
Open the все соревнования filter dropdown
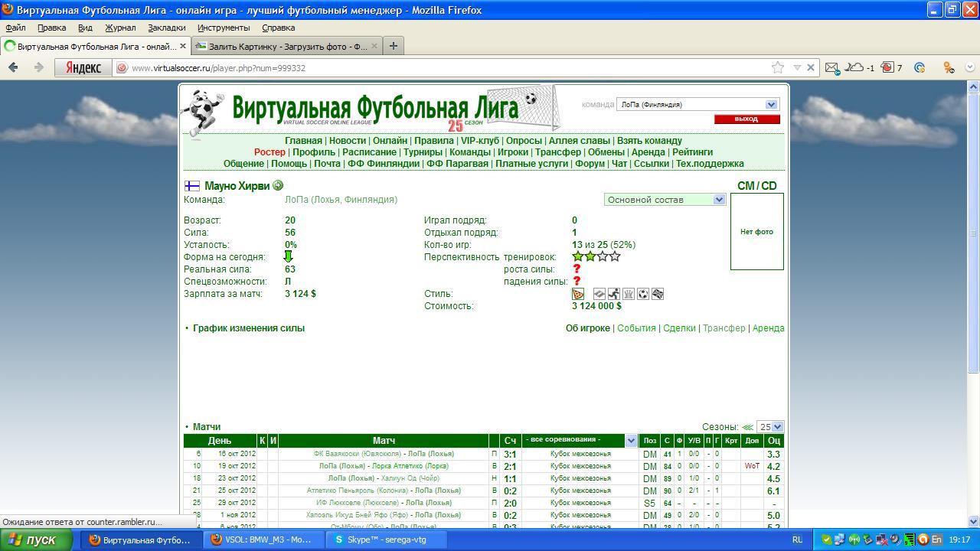pos(580,440)
